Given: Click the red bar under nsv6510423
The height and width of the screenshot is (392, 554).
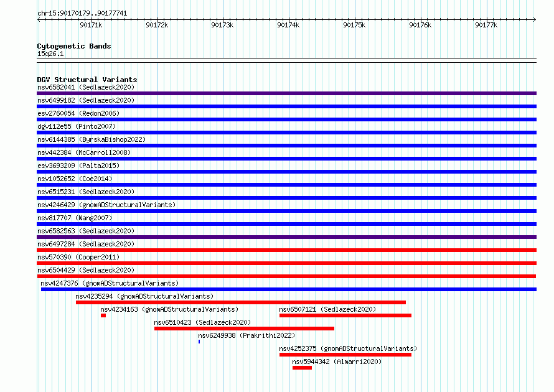Looking at the screenshot, I should pyautogui.click(x=244, y=329).
